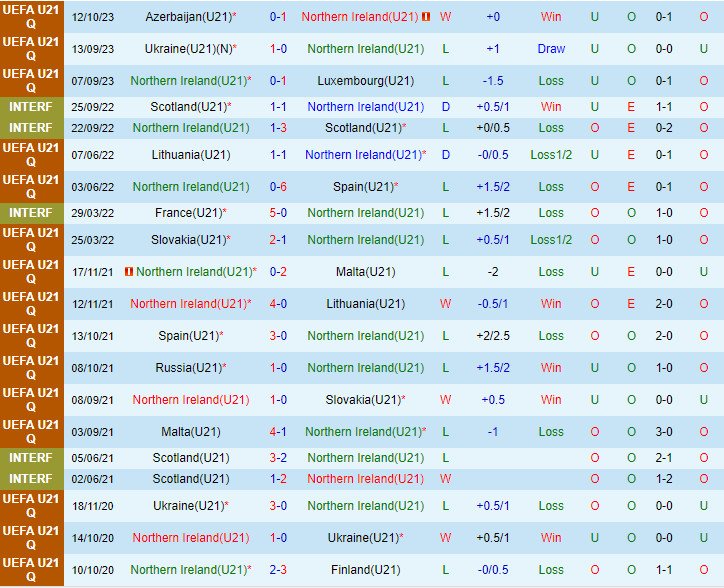Open Russia(U21) team link
The image size is (724, 588).
(x=188, y=368)
